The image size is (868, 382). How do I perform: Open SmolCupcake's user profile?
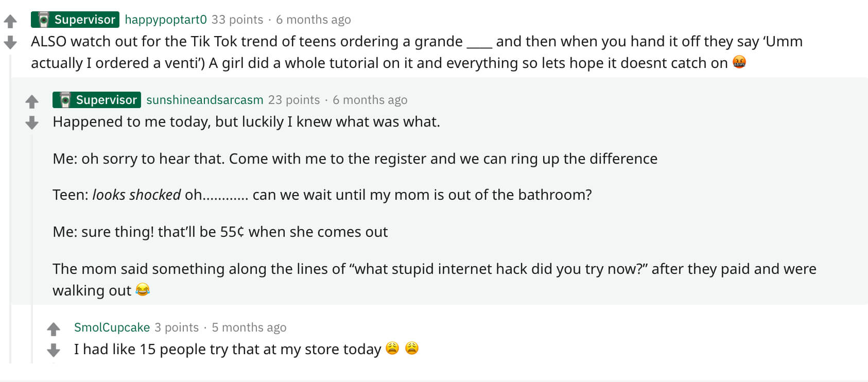112,327
